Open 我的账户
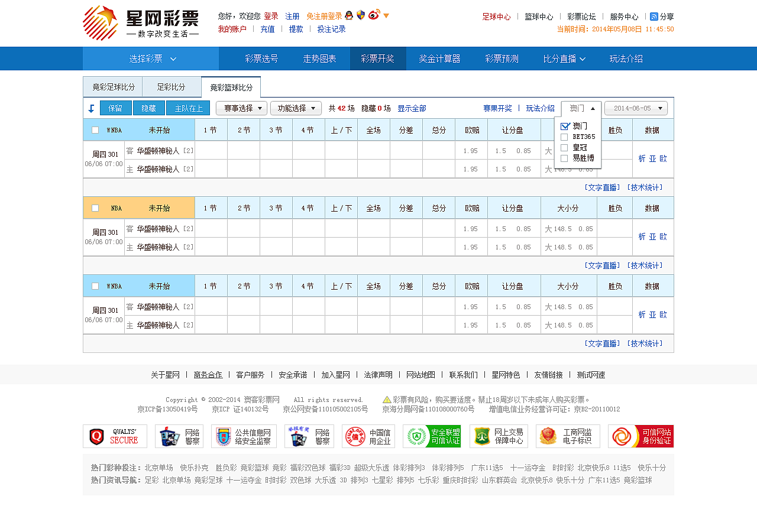Image resolution: width=757 pixels, height=532 pixels. point(232,29)
